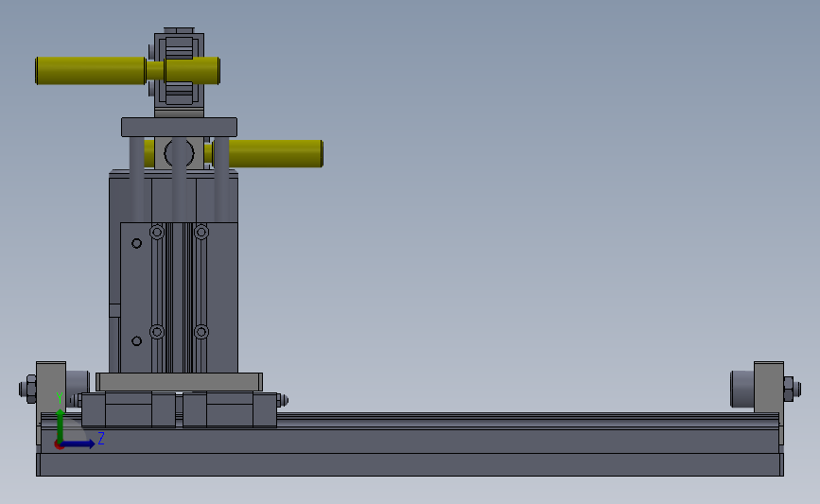The height and width of the screenshot is (504, 820).
Task: Select the red origin dot of the coordinate triad
Action: [59, 445]
